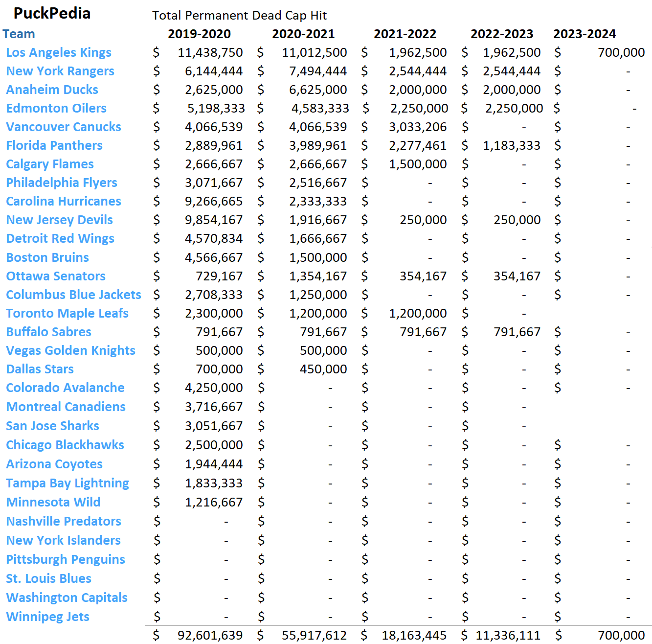Screen dimensions: 652x644
Task: Click the Kings' 11,438,750 dead cap value
Action: click(211, 52)
